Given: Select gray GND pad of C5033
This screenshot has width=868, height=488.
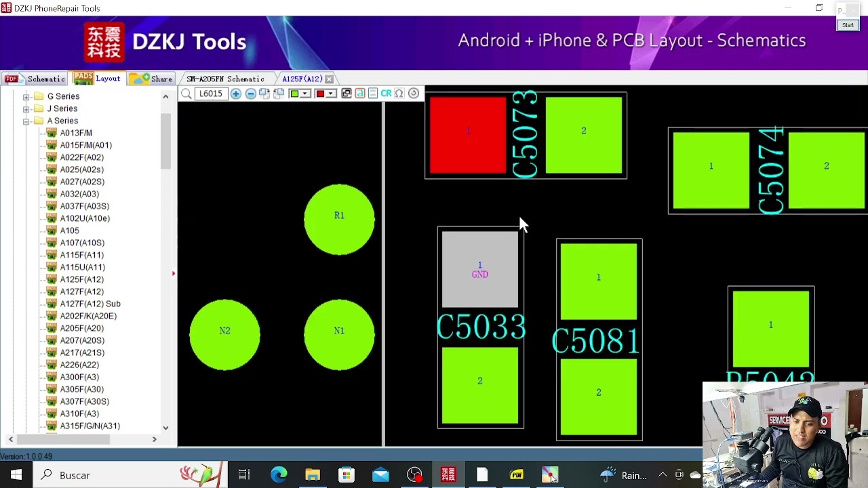Looking at the screenshot, I should coord(480,270).
